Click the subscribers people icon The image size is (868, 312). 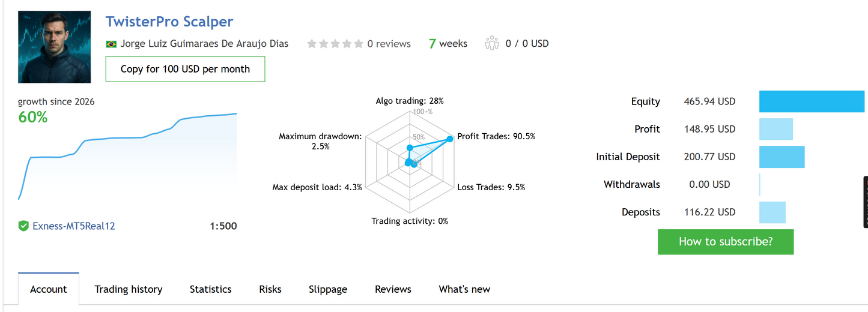(492, 43)
